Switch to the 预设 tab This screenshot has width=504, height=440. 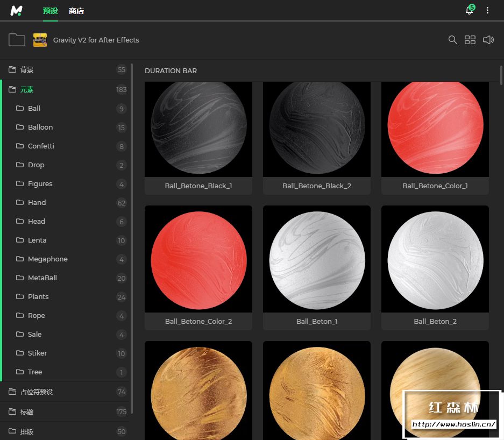click(50, 11)
